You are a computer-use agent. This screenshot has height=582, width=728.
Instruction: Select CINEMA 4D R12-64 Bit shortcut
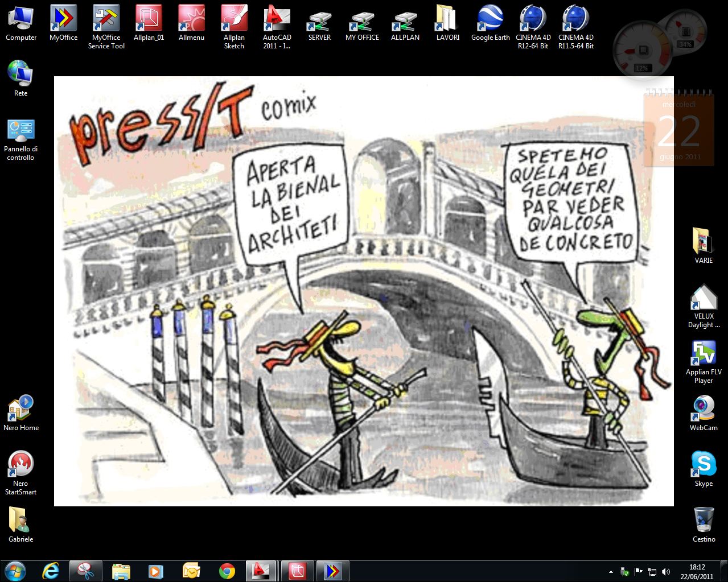point(533,27)
